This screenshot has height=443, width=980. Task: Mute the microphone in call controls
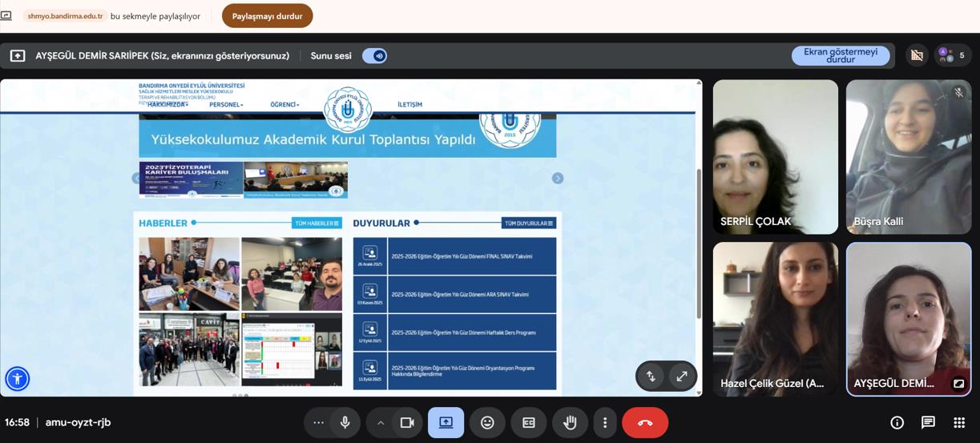point(345,423)
